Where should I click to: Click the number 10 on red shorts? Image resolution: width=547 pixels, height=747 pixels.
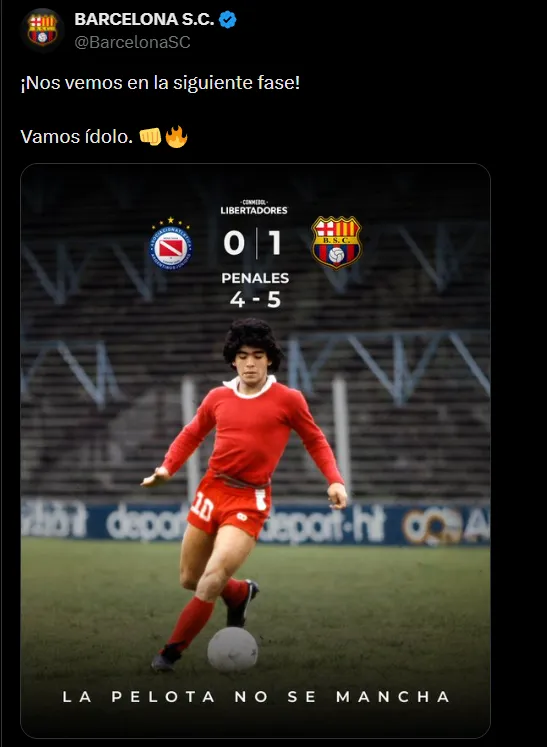tap(202, 506)
